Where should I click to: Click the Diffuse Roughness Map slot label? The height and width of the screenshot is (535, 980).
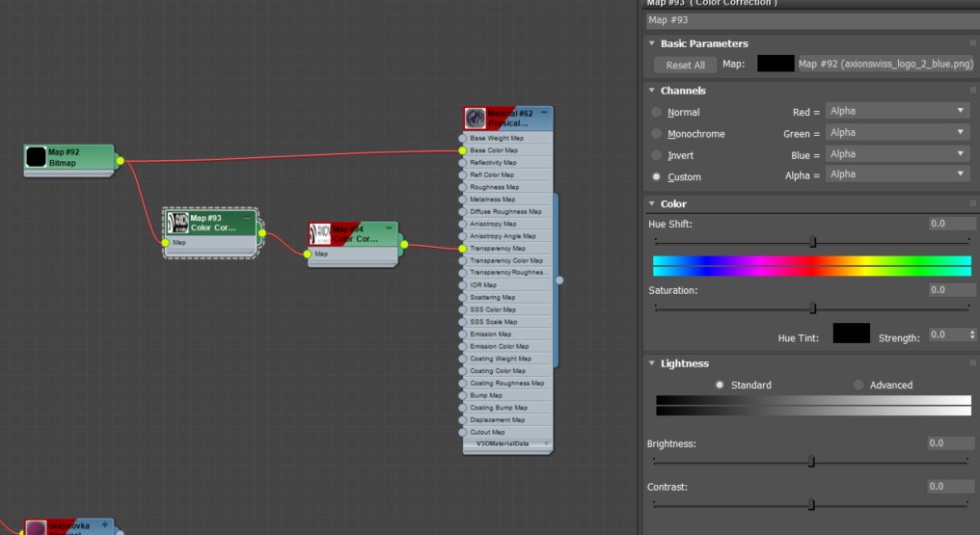pos(505,212)
